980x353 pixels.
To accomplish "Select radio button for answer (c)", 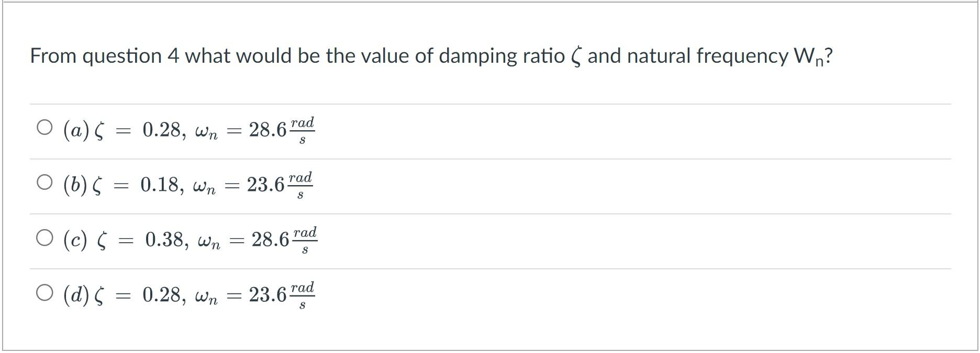I will tap(44, 238).
